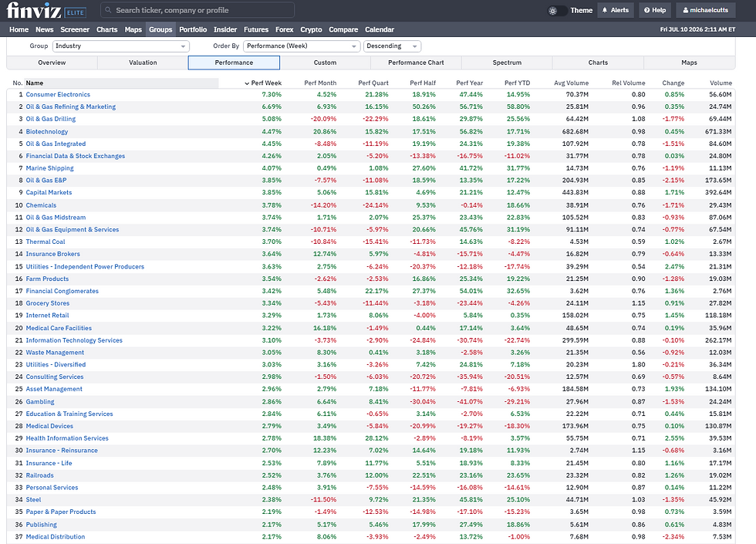
Task: Open Alerts via the bell button
Action: click(616, 10)
